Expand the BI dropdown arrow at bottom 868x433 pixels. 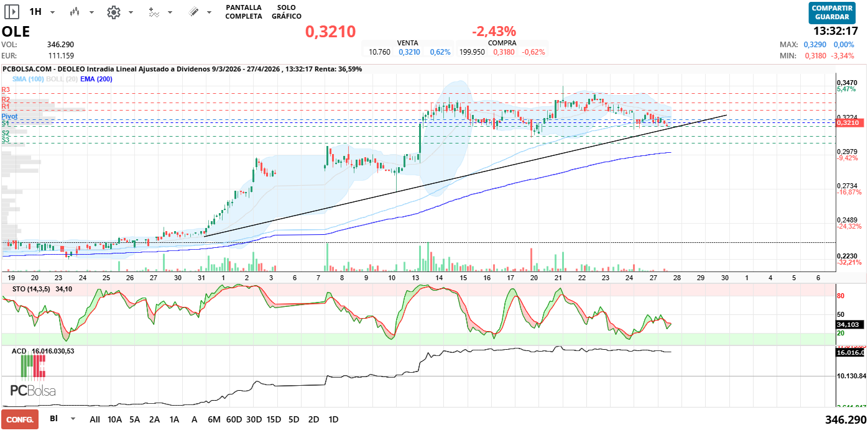pos(73,419)
